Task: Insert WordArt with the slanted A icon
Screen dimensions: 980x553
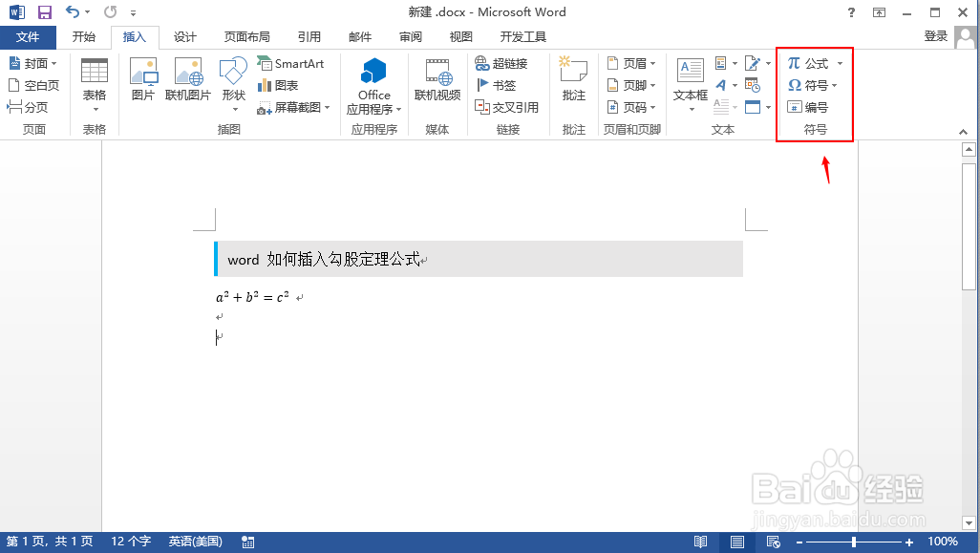Action: click(721, 85)
